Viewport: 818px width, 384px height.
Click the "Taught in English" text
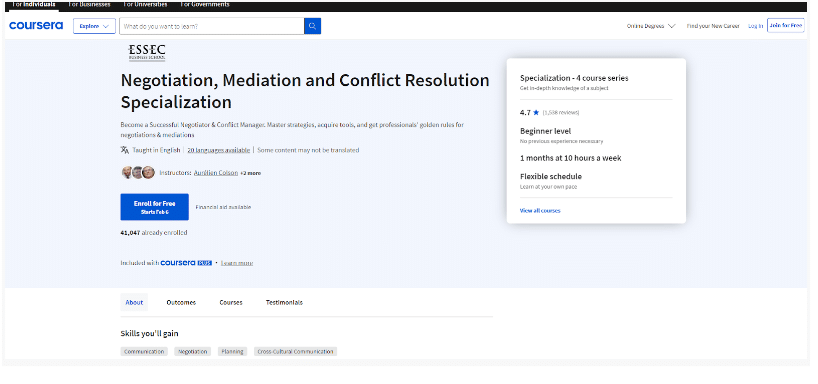coord(156,150)
